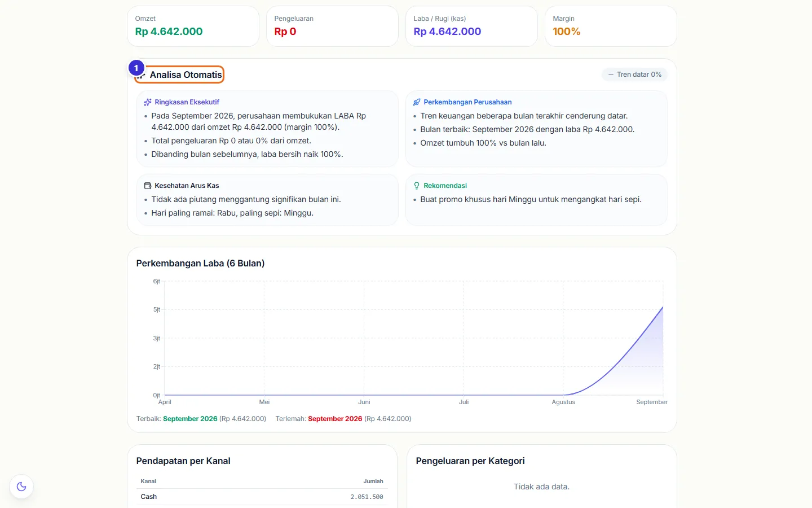Click the "Agustus" label on the chart axis
Image resolution: width=812 pixels, height=508 pixels.
coord(563,402)
